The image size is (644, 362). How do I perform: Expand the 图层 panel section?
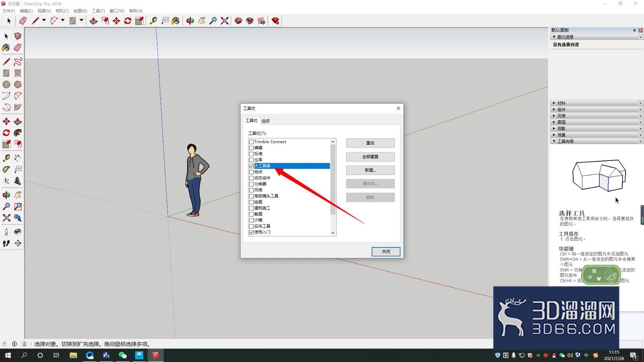tap(554, 122)
